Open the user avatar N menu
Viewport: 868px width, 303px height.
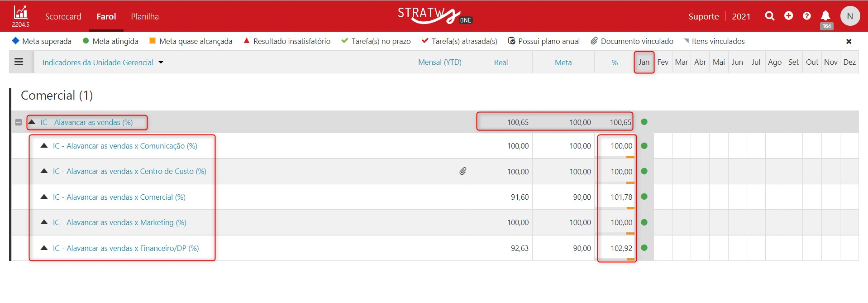(x=850, y=16)
